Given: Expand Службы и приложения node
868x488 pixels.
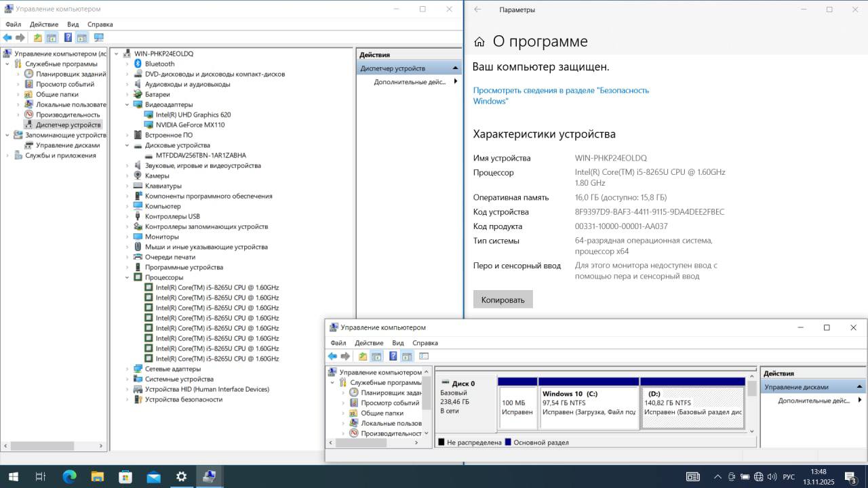Looking at the screenshot, I should coord(7,155).
